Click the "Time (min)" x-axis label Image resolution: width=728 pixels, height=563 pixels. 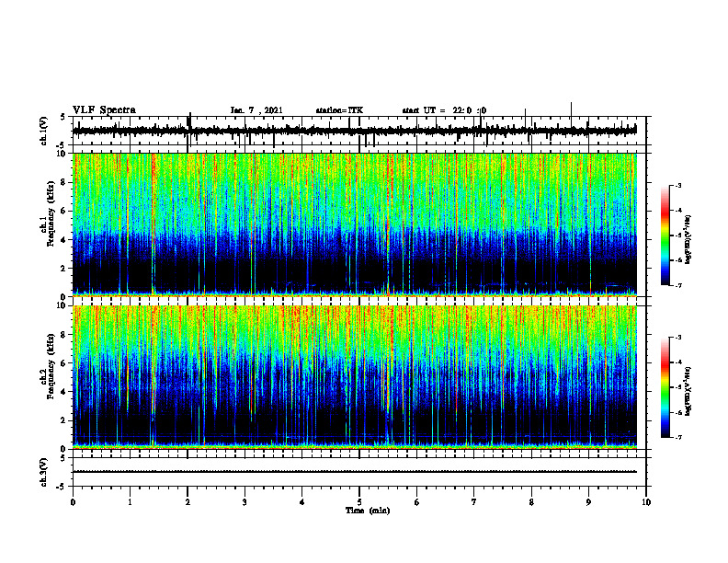click(368, 511)
